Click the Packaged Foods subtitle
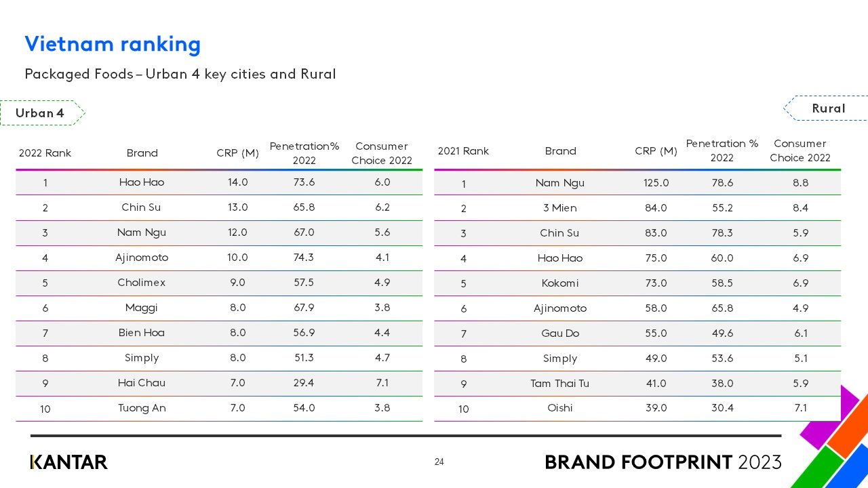Viewport: 868px width, 488px height. coord(180,74)
